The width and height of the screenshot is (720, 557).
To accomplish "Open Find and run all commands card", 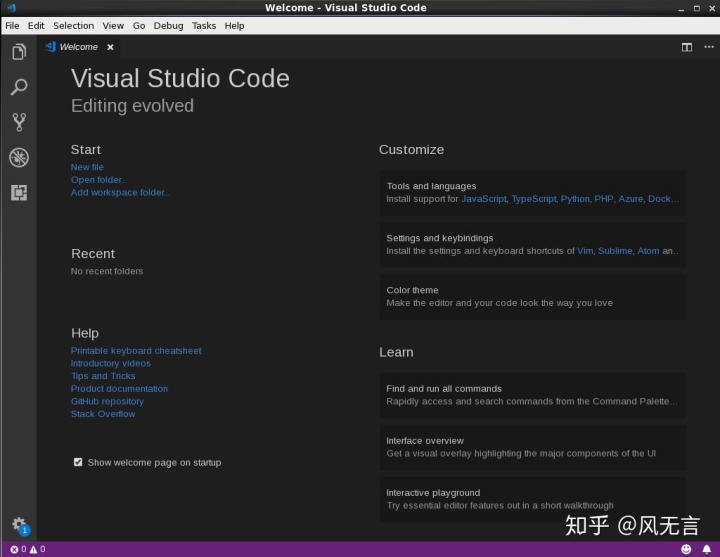I will (x=533, y=395).
